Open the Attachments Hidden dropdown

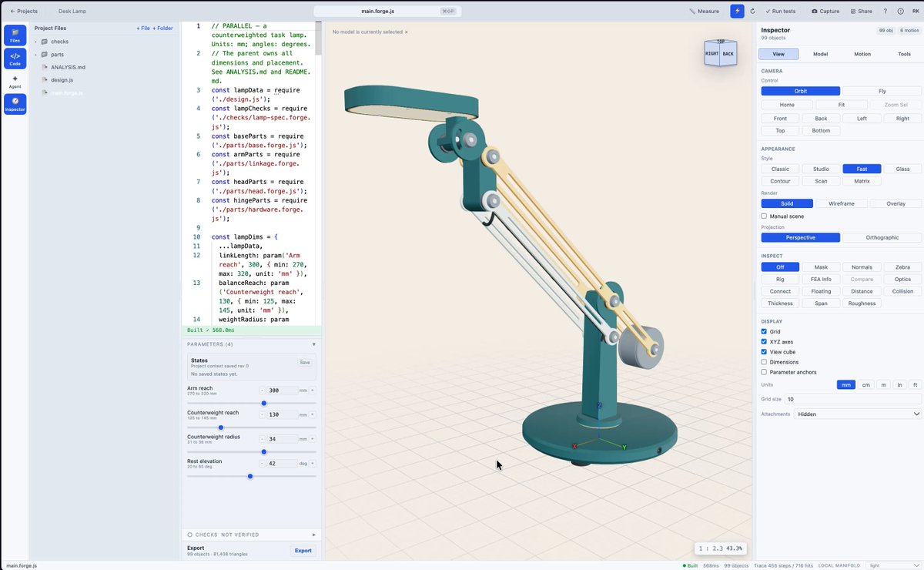pos(858,414)
